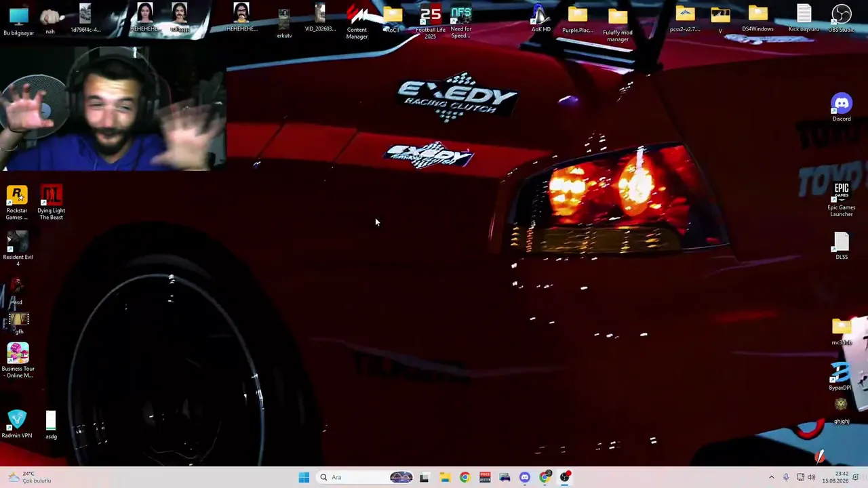Show hidden system tray icons
The height and width of the screenshot is (488, 868).
tap(771, 477)
